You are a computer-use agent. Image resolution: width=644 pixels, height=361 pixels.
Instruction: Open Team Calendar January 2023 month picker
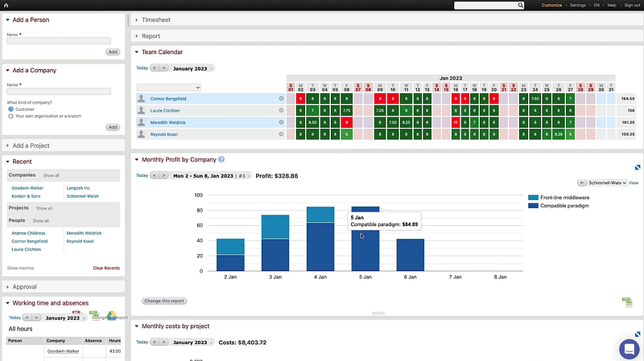tap(192, 68)
